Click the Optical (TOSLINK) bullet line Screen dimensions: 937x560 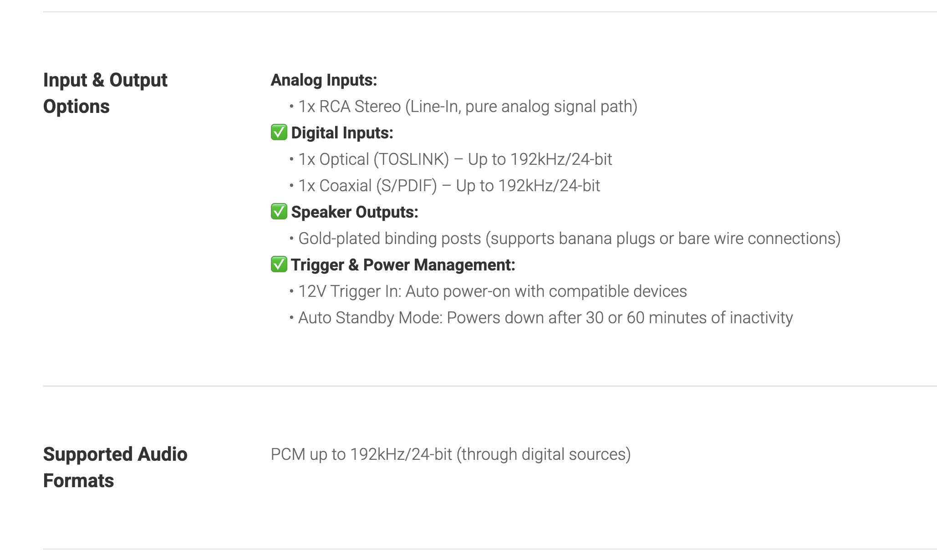(x=455, y=159)
